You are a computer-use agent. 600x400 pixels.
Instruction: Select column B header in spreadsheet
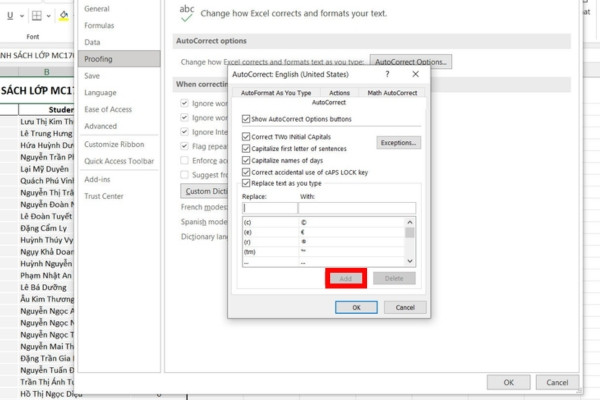46,72
